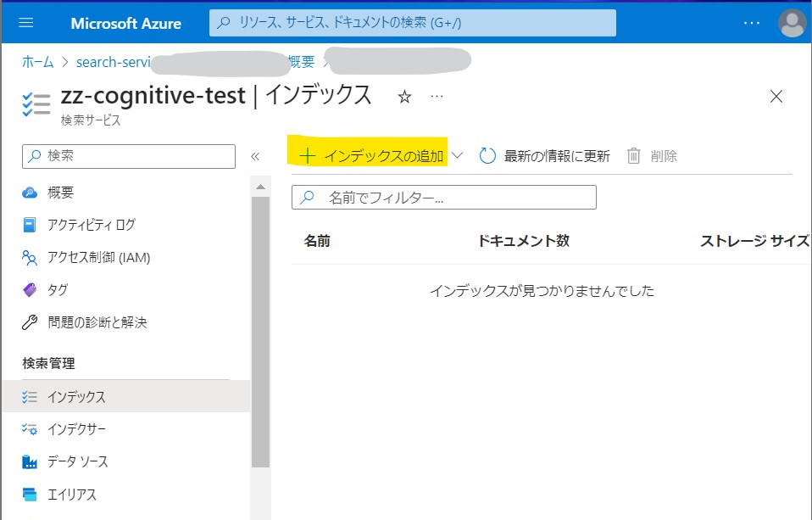The height and width of the screenshot is (520, 812).
Task: Click the sidebar vertical scrollbar thumb
Action: (x=260, y=332)
